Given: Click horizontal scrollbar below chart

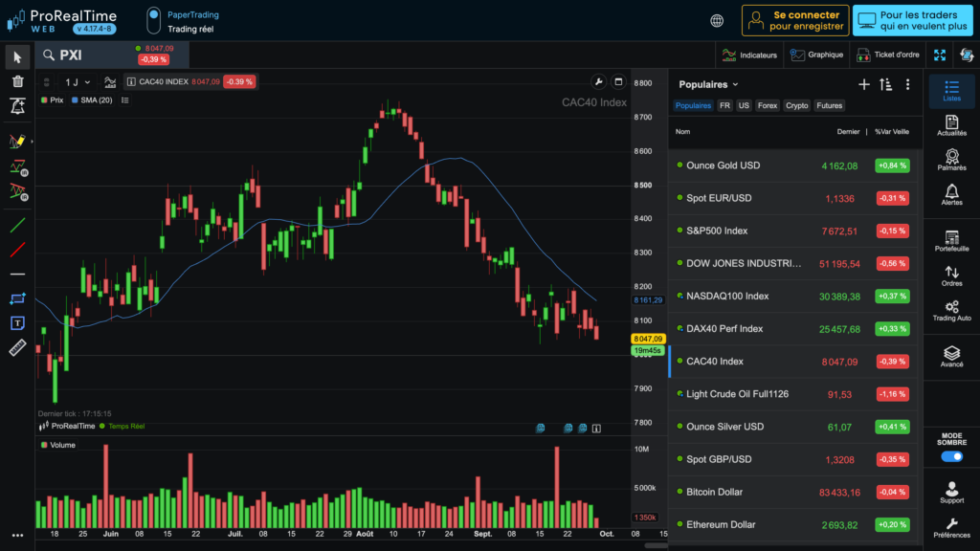Looking at the screenshot, I should click(x=656, y=545).
